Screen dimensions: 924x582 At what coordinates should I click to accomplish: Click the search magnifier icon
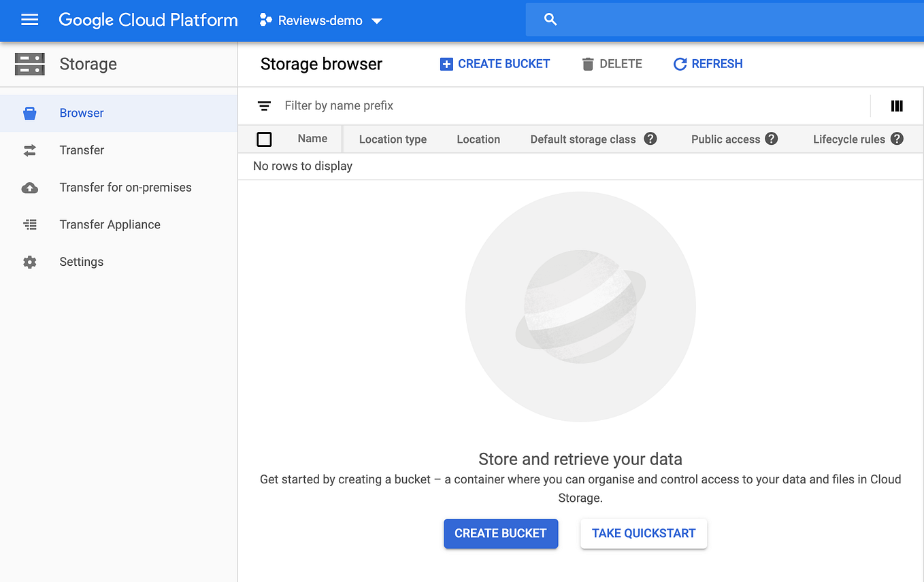[550, 20]
